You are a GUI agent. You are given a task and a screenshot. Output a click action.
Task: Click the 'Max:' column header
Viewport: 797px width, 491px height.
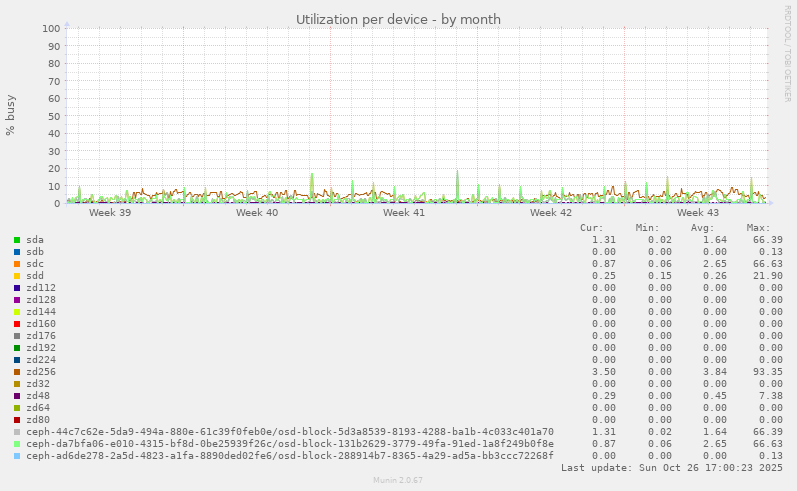[759, 228]
